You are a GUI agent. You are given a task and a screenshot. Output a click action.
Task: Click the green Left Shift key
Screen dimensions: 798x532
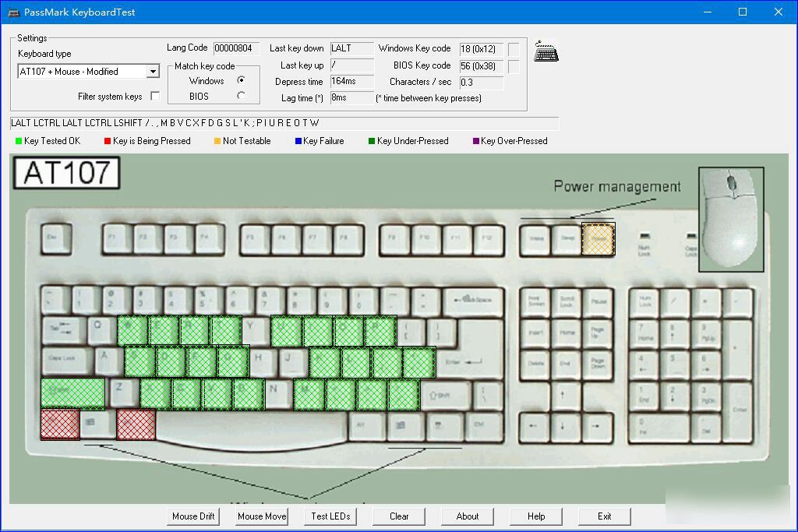pyautogui.click(x=72, y=394)
